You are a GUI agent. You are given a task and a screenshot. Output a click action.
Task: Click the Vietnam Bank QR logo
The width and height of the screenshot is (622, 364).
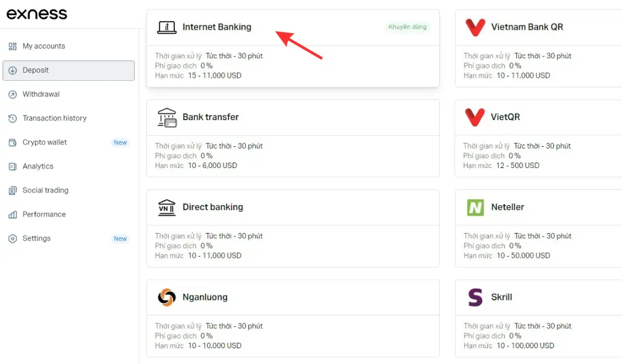click(x=475, y=27)
